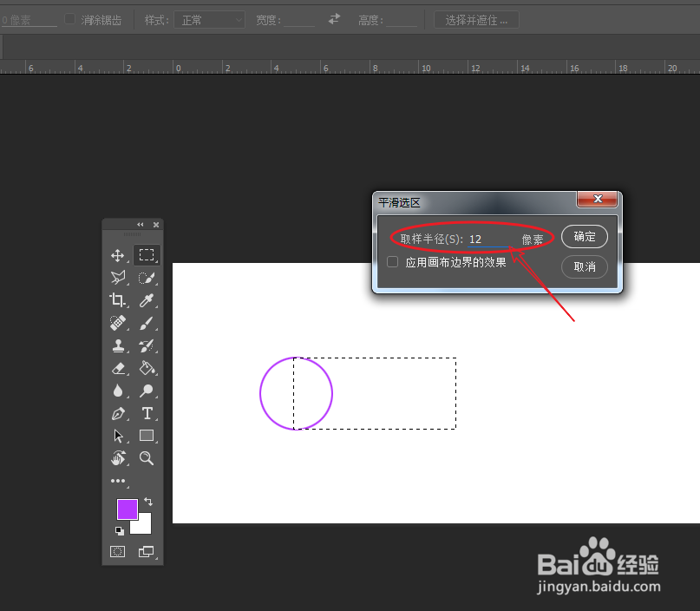The width and height of the screenshot is (700, 611).
Task: Select the Pen tool
Action: 118,414
